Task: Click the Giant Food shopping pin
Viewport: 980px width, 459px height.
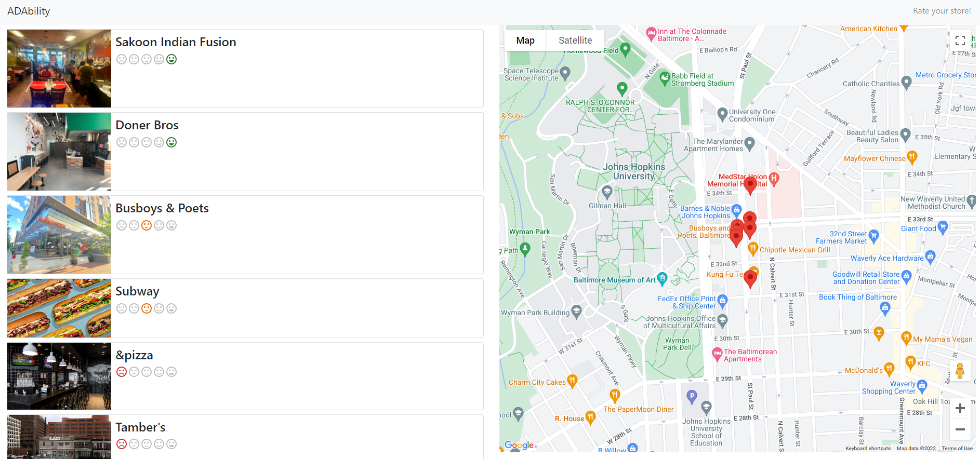Action: [943, 227]
